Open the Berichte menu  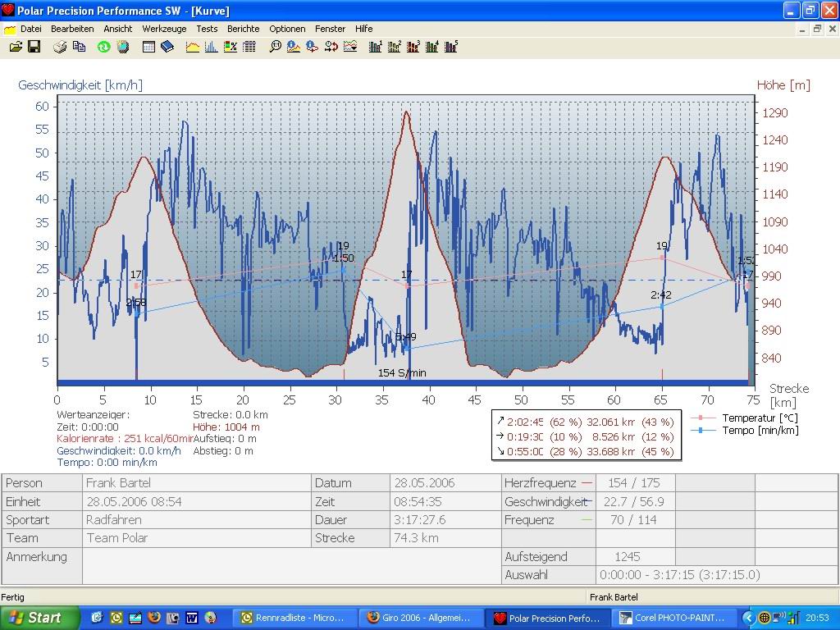coord(243,29)
